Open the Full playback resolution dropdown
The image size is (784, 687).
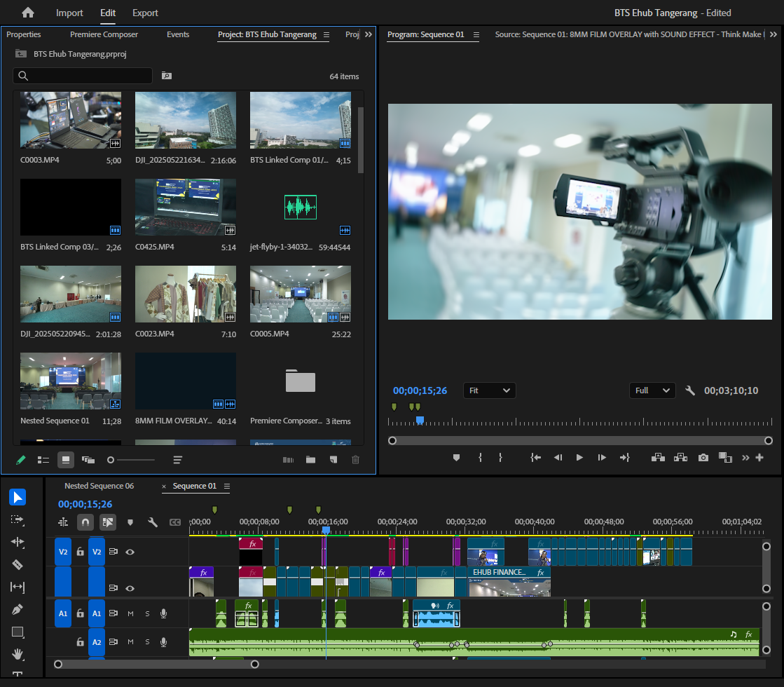[652, 390]
